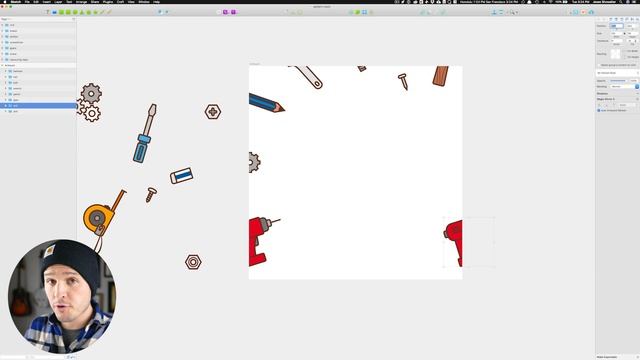The image size is (640, 360).
Task: Click the Position X input field
Action: tap(616, 26)
